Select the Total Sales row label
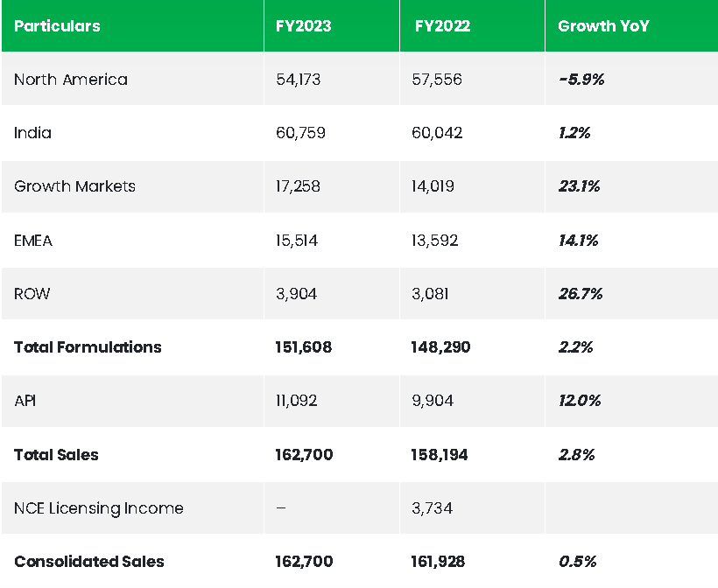The width and height of the screenshot is (718, 588). pyautogui.click(x=56, y=455)
